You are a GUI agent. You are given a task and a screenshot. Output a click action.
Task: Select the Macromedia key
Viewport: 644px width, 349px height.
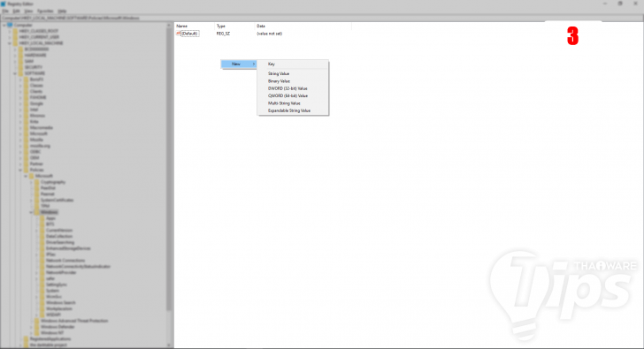41,127
